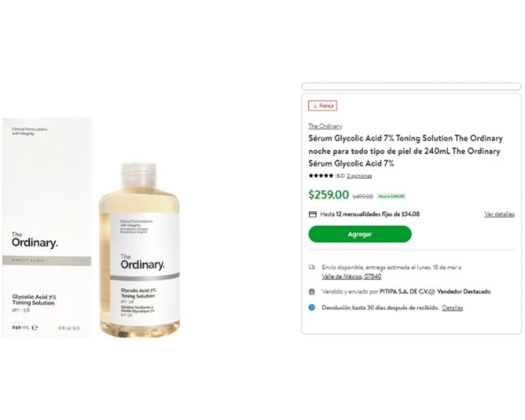Screen dimensions: 525x420
Task: Open the 2 opiniones reviews link
Action: [x=359, y=176]
